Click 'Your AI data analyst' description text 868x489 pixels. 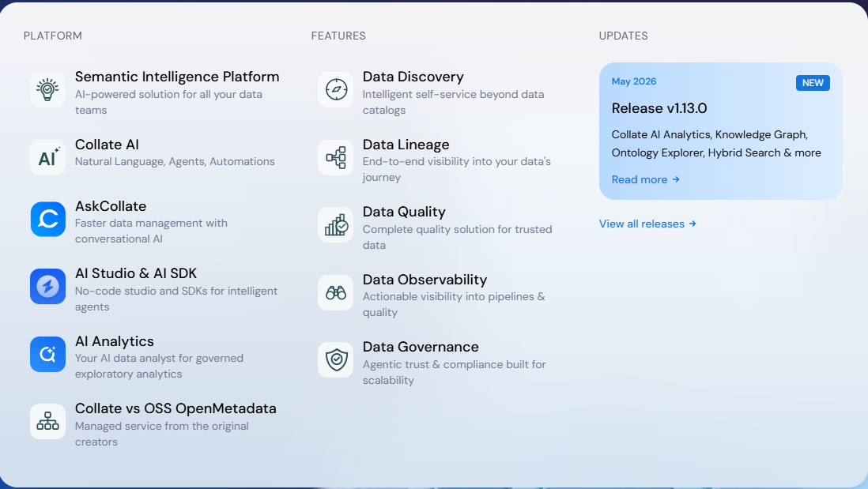[159, 367]
